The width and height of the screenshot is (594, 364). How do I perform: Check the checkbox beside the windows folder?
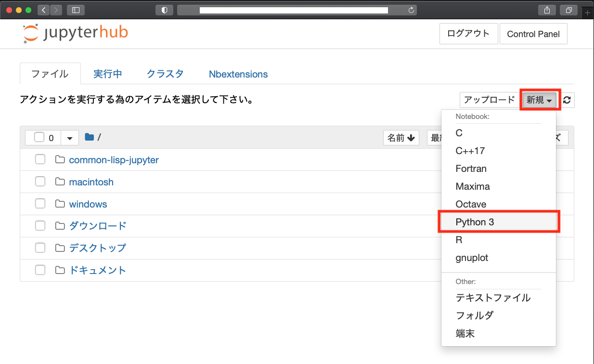pos(40,203)
